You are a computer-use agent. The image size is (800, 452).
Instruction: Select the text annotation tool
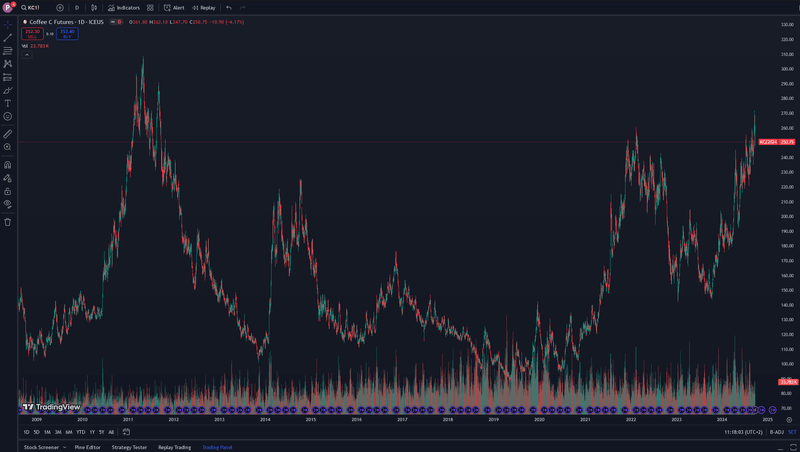(8, 103)
